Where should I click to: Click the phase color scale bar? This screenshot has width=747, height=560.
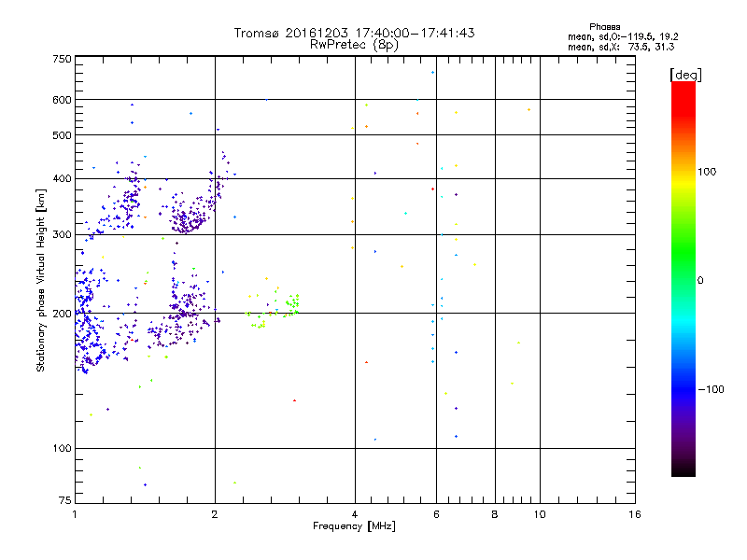pyautogui.click(x=684, y=278)
